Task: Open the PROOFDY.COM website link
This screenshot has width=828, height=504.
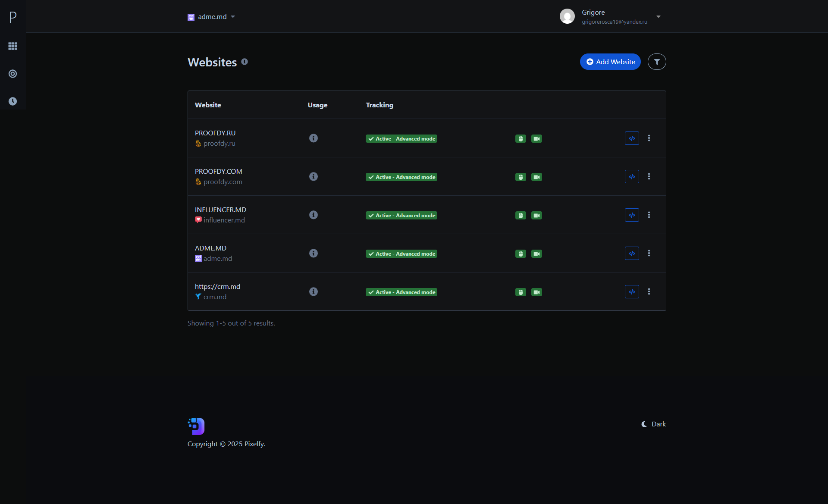Action: [x=219, y=171]
